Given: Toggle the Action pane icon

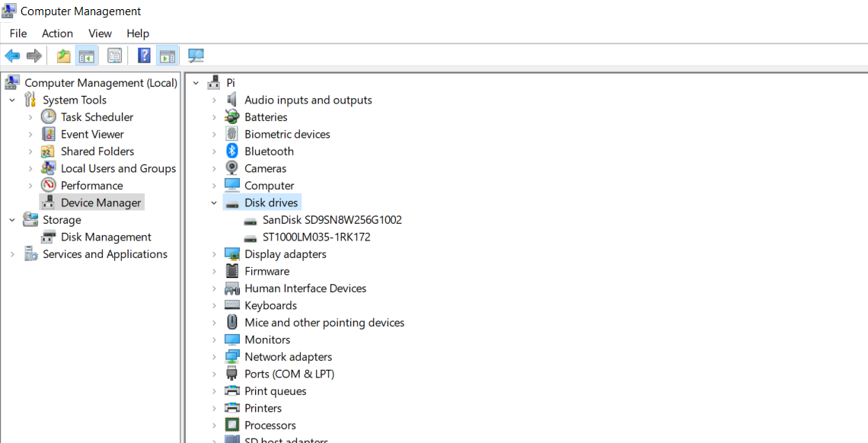Looking at the screenshot, I should coord(168,55).
